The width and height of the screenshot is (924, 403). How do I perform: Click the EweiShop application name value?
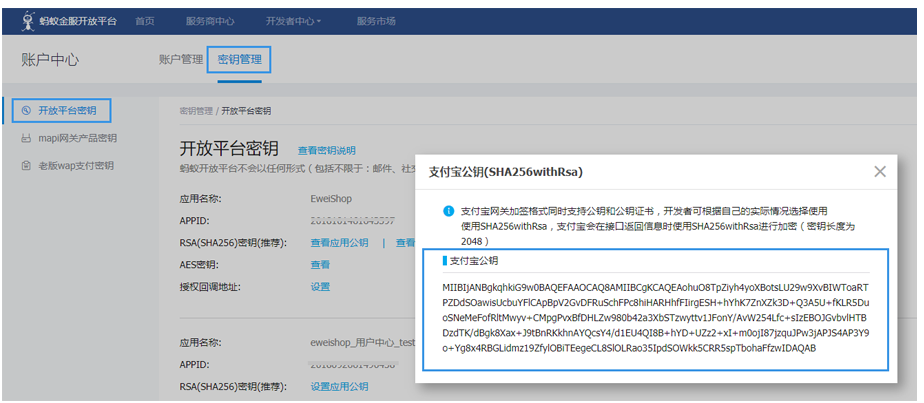(x=331, y=199)
